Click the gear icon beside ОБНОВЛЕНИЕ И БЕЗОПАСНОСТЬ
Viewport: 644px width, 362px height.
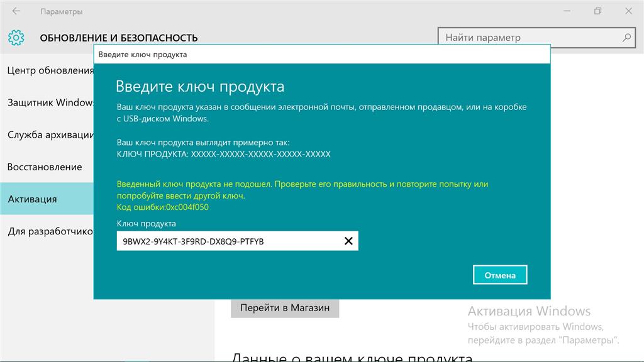coord(16,38)
